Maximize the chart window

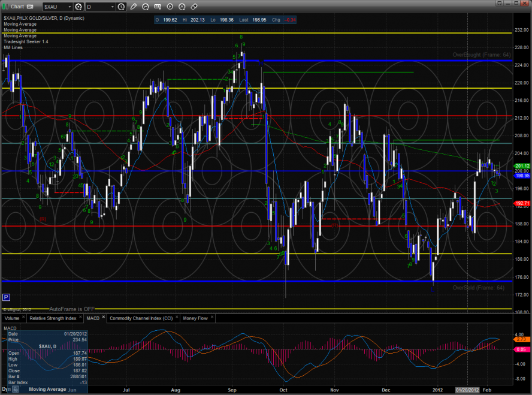(x=516, y=3)
